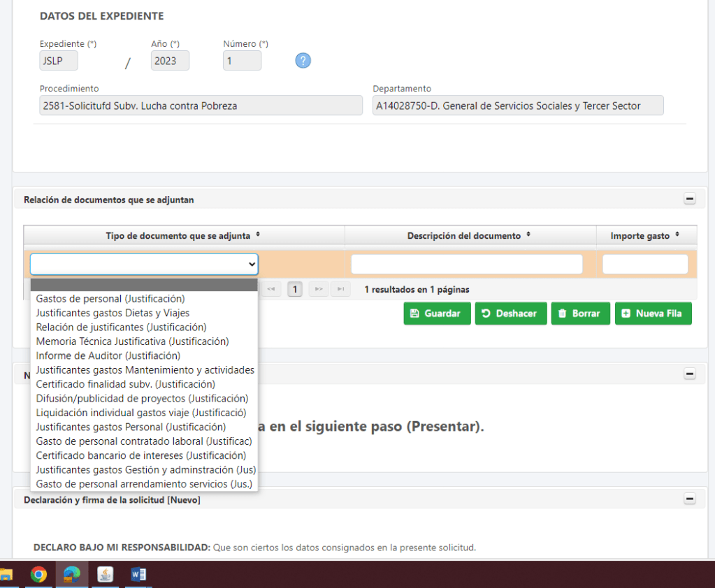This screenshot has width=715, height=588.
Task: Click the Importe gasto input field
Action: pyautogui.click(x=644, y=264)
